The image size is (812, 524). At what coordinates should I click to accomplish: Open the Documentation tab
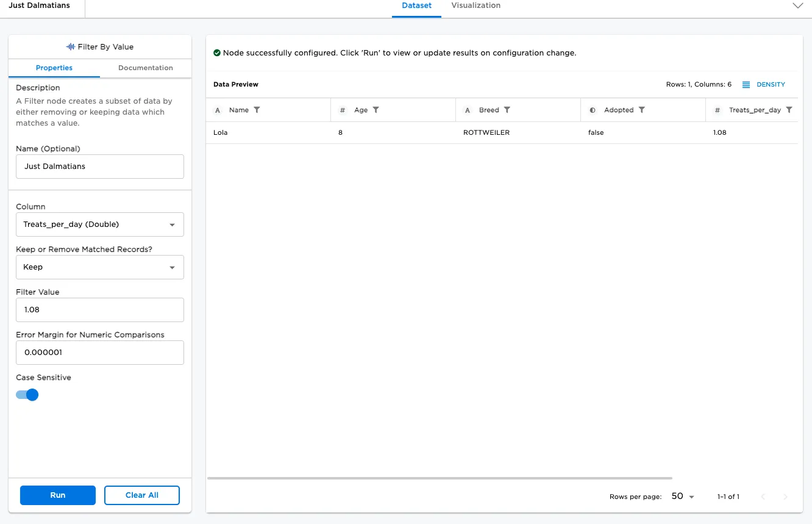click(146, 68)
